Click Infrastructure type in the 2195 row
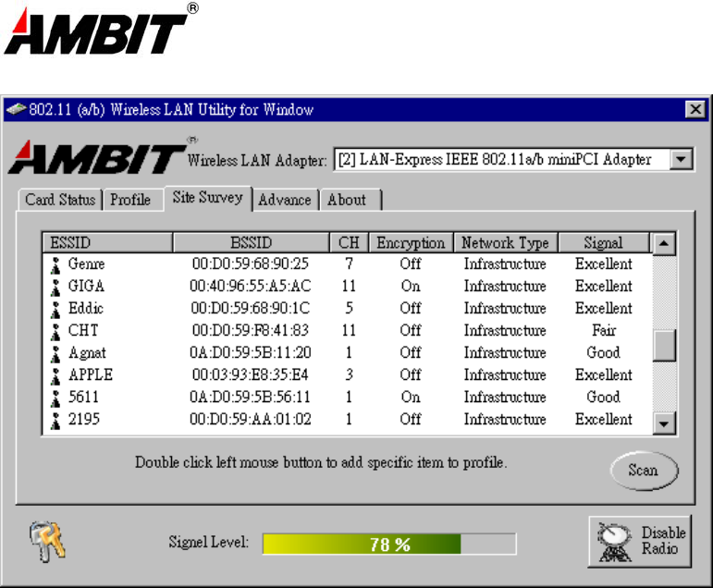The width and height of the screenshot is (713, 588). click(505, 420)
